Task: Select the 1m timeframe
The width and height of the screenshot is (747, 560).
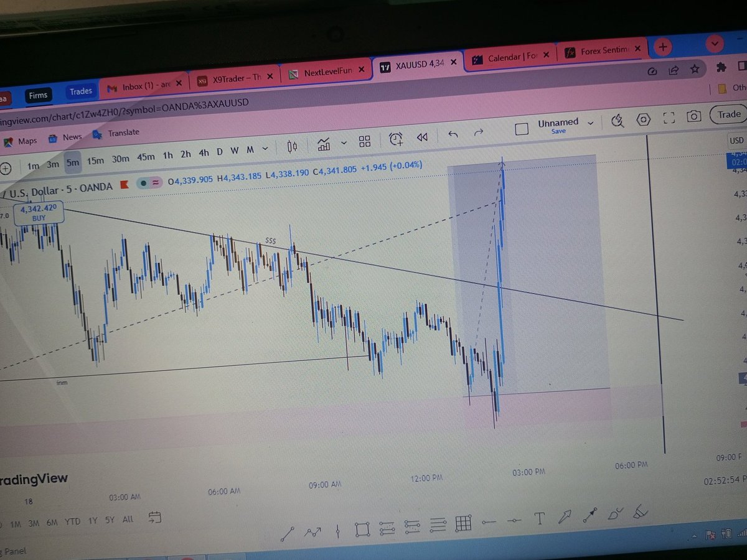Action: pos(34,166)
